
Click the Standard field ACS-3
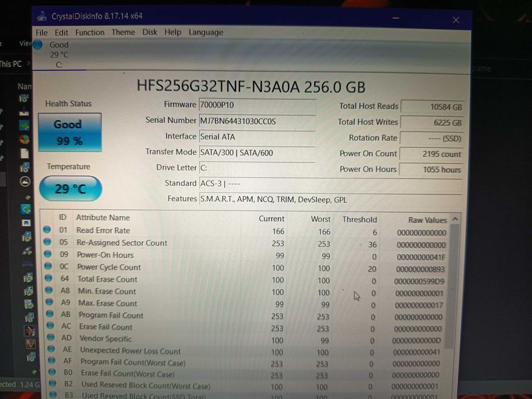click(x=331, y=184)
